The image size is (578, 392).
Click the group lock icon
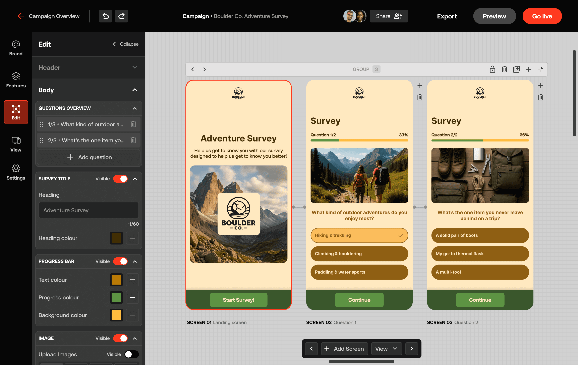pyautogui.click(x=492, y=69)
